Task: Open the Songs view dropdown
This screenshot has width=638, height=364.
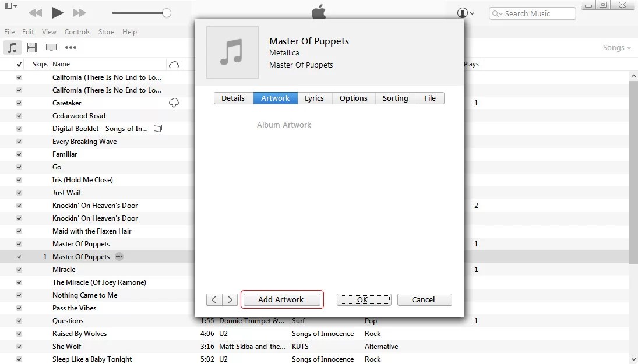Action: pos(616,48)
